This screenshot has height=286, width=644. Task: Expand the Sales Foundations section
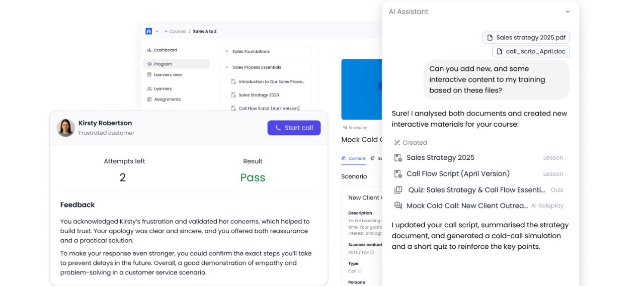pyautogui.click(x=227, y=52)
